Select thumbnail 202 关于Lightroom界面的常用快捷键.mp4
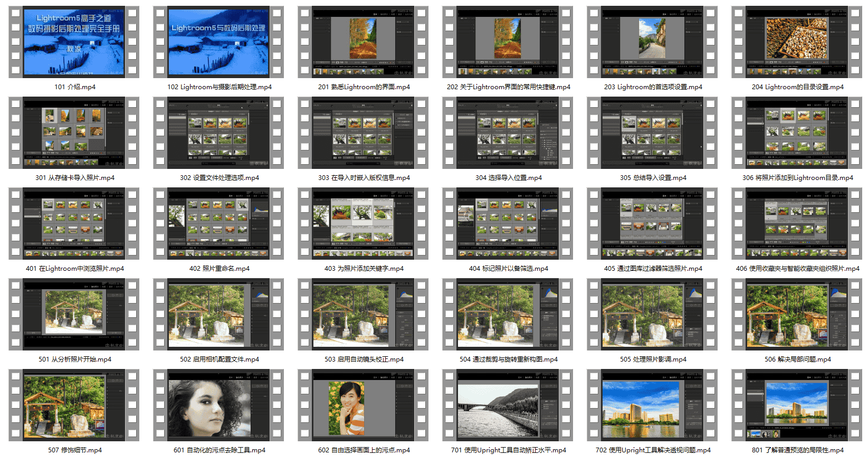 pyautogui.click(x=508, y=42)
